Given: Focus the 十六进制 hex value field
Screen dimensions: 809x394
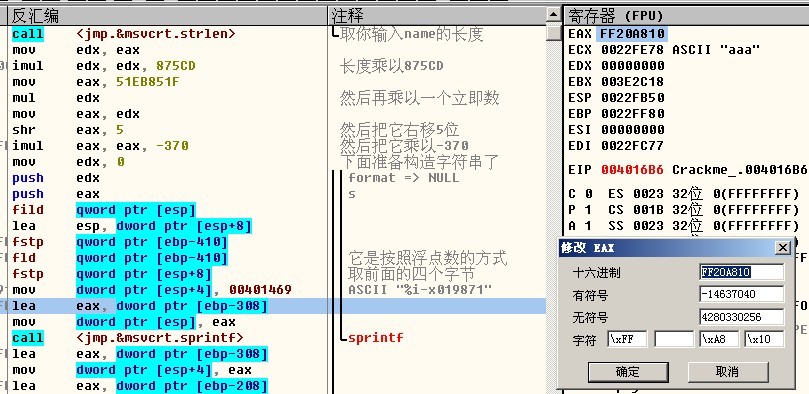Looking at the screenshot, I should pos(742,272).
